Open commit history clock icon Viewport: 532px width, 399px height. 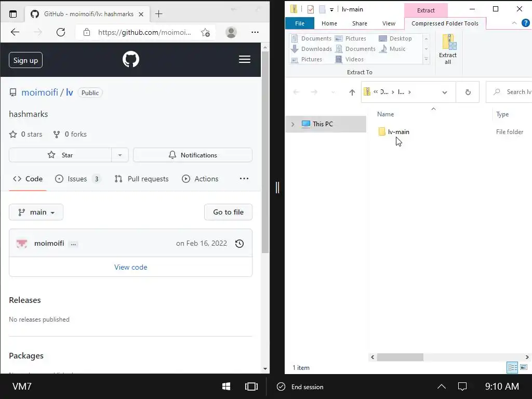point(239,243)
